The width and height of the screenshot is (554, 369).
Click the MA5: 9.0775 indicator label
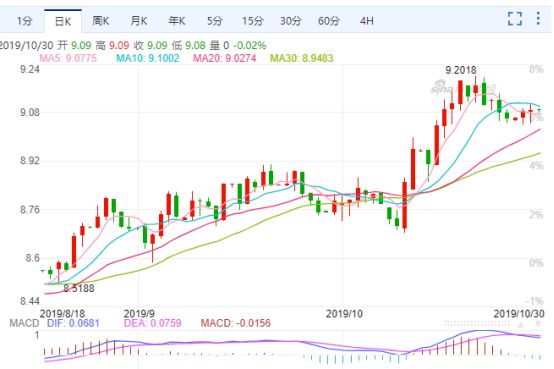(68, 58)
